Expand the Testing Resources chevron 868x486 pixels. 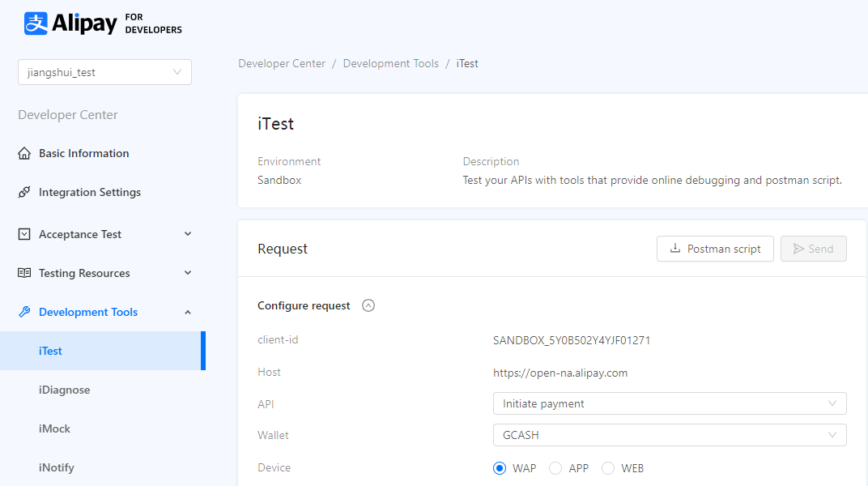(x=188, y=273)
